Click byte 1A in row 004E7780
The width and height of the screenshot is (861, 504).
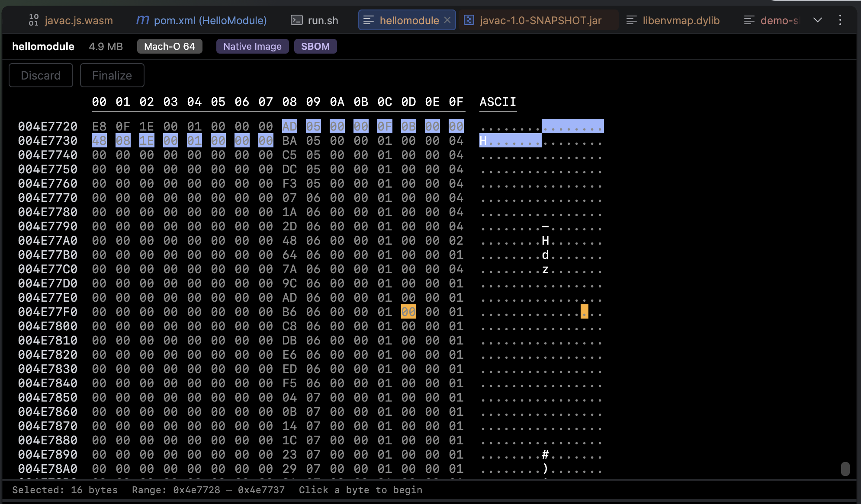289,212
